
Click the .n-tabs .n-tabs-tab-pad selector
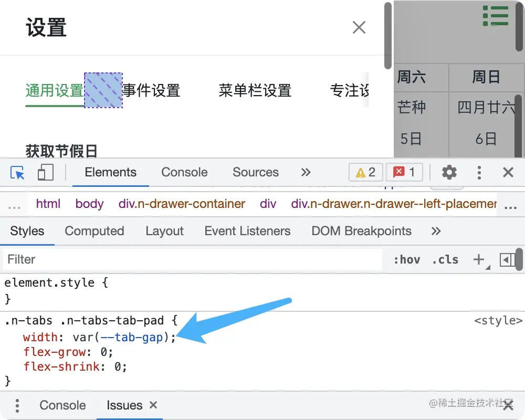(x=84, y=321)
